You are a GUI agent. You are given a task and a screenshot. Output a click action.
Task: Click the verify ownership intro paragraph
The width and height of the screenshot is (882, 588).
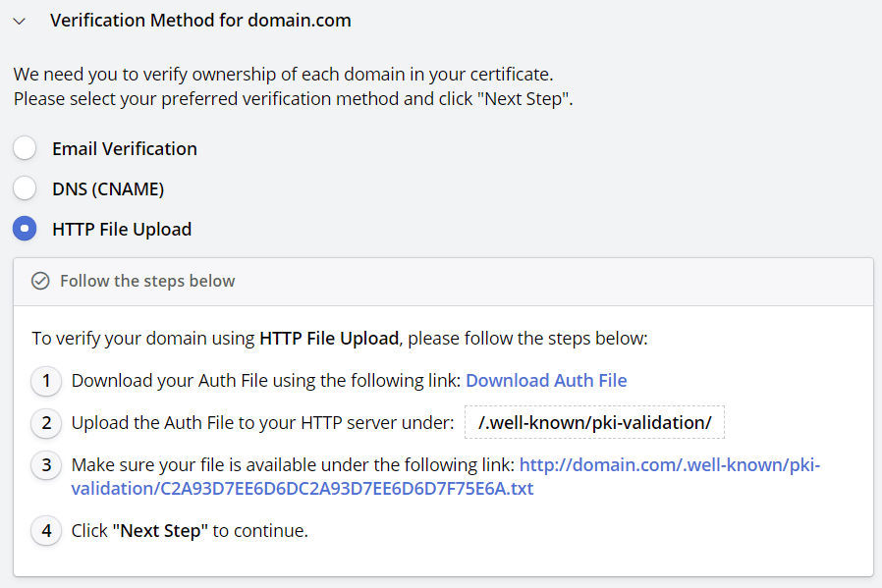pos(293,86)
